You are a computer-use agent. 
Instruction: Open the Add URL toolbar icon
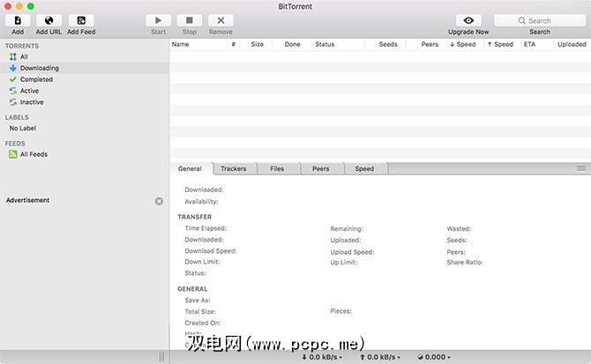coord(49,20)
